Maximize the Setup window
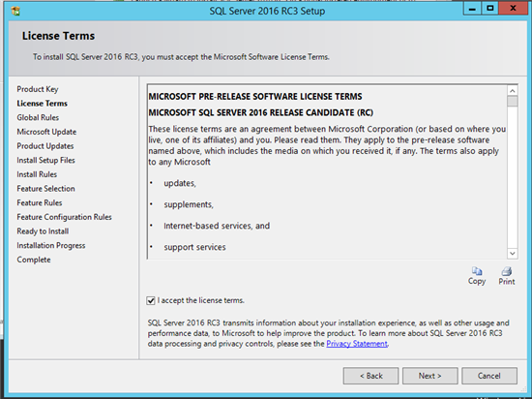The height and width of the screenshot is (399, 532). [490, 9]
